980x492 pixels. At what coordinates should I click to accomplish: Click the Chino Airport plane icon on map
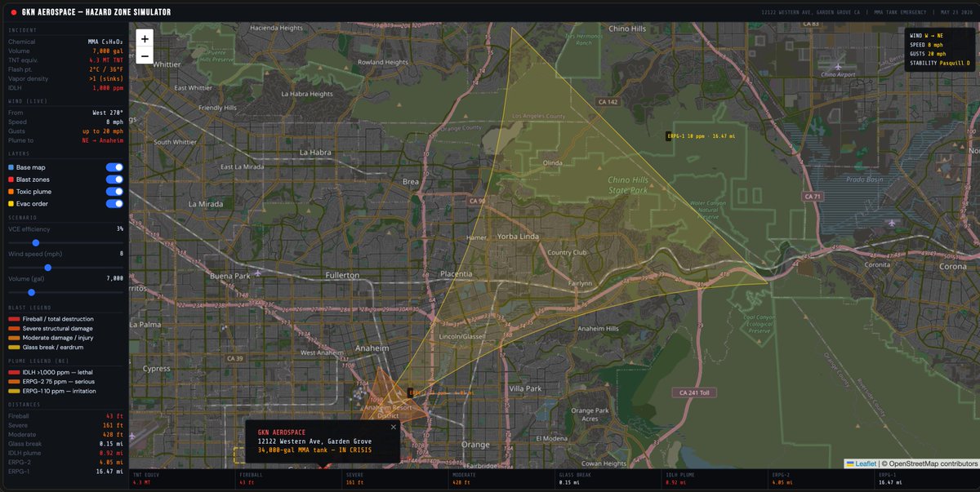click(x=836, y=65)
